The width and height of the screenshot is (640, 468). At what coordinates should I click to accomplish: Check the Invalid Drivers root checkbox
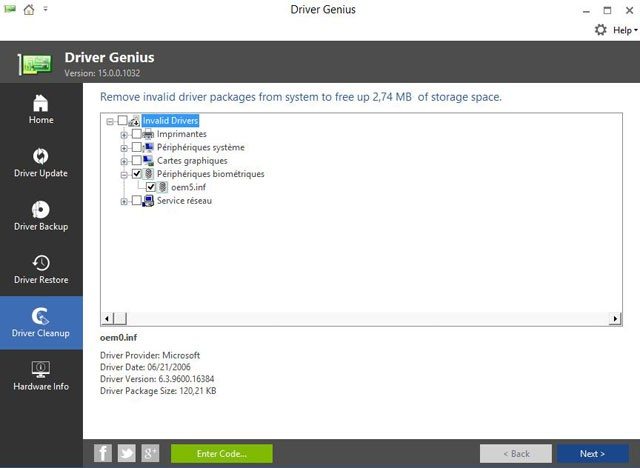click(x=122, y=120)
